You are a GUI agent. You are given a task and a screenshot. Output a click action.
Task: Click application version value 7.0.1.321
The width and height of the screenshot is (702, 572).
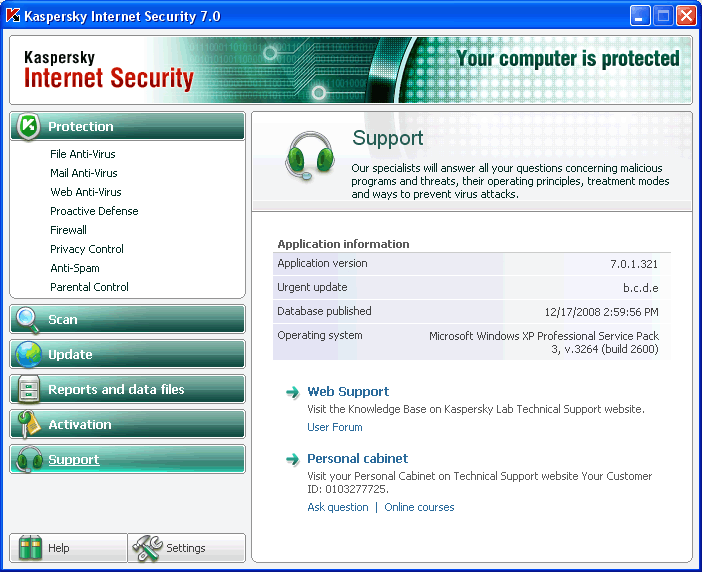coord(634,264)
